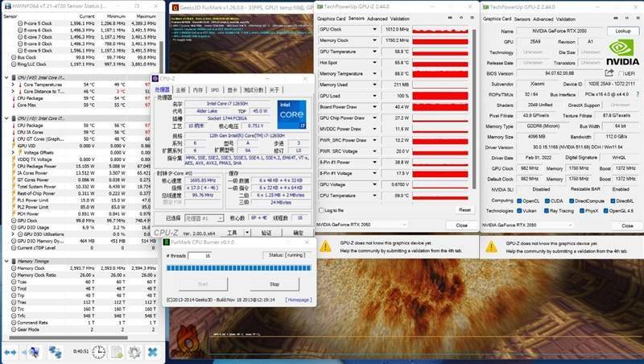Open the Homepage link in CPU Burner

click(x=299, y=300)
